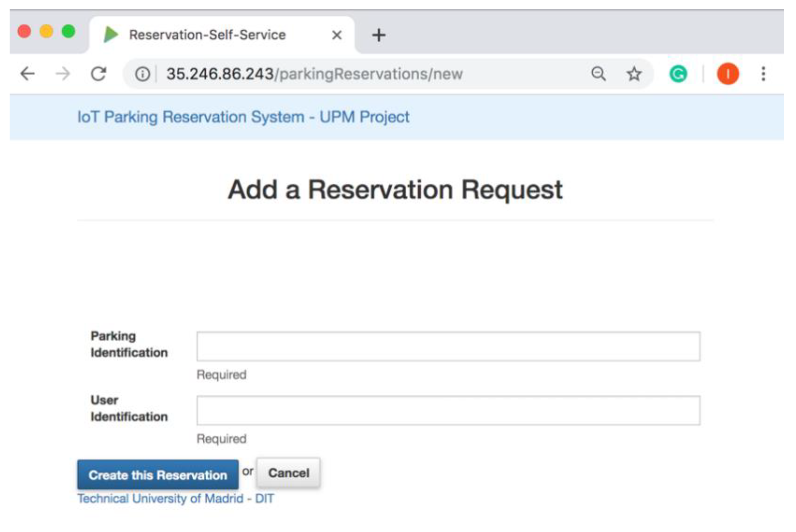Follow Technical University of Madrid - DIT link
Screen dimensions: 796x532
click(x=175, y=498)
